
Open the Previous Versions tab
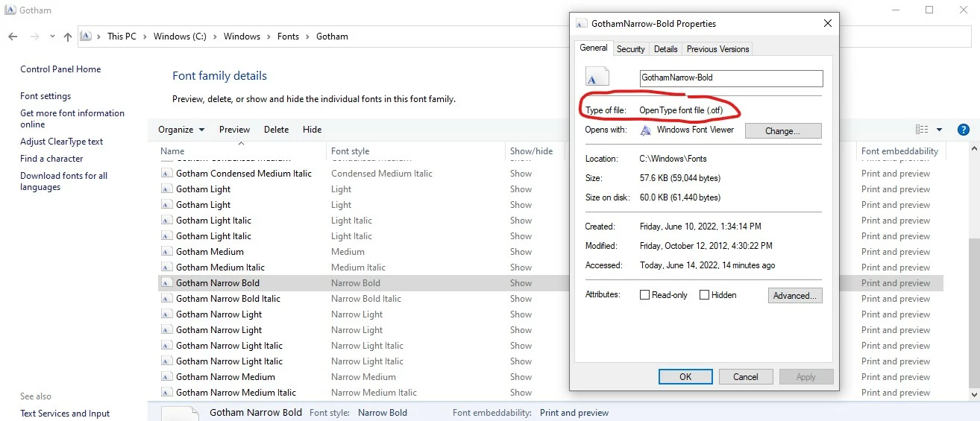pyautogui.click(x=717, y=49)
